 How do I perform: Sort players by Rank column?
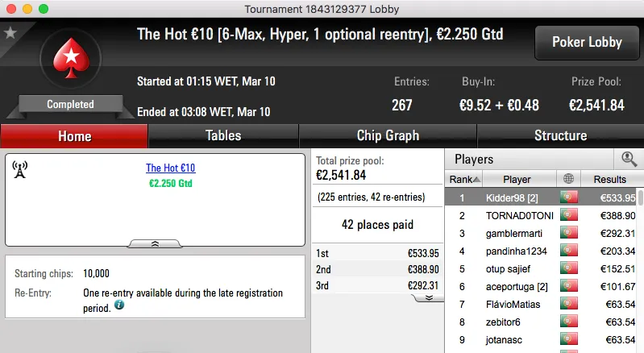(465, 179)
